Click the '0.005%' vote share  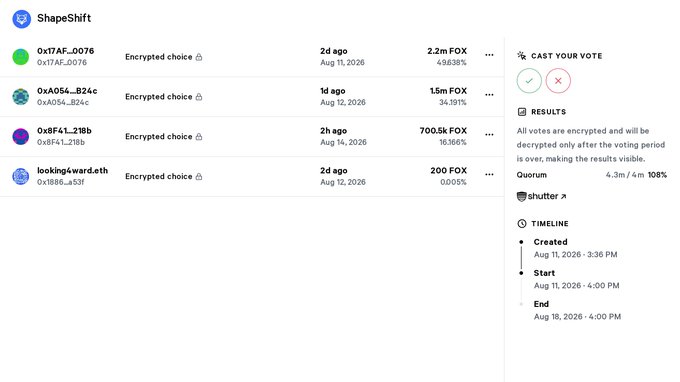click(x=453, y=183)
